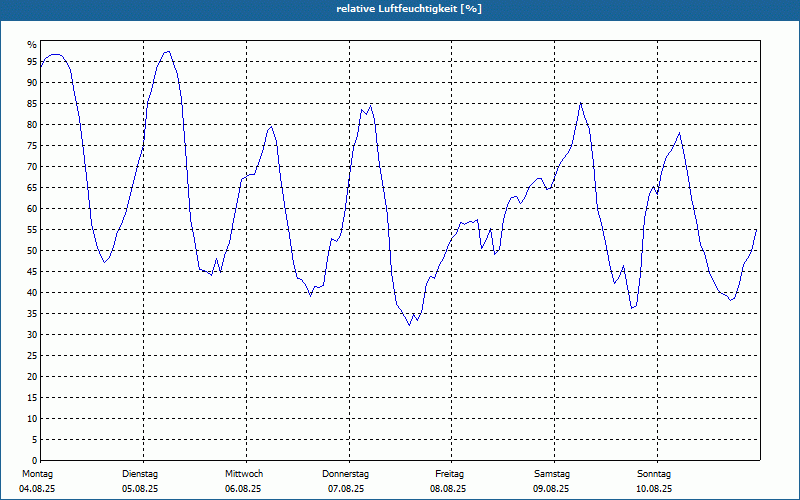Click the y-axis value '20'
The height and width of the screenshot is (500, 800).
[x=32, y=377]
